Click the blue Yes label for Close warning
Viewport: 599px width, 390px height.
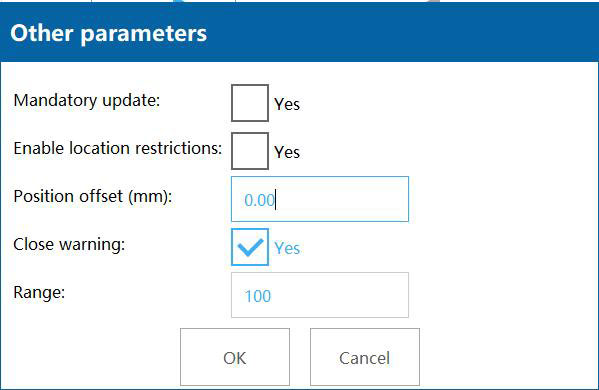pyautogui.click(x=287, y=248)
